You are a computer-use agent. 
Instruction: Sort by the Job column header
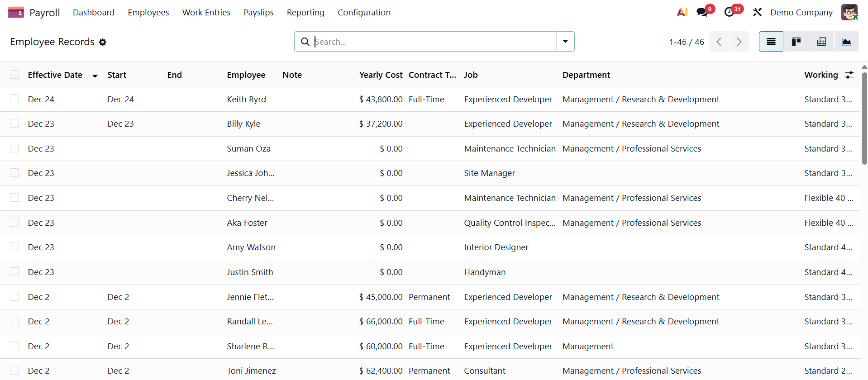[471, 75]
